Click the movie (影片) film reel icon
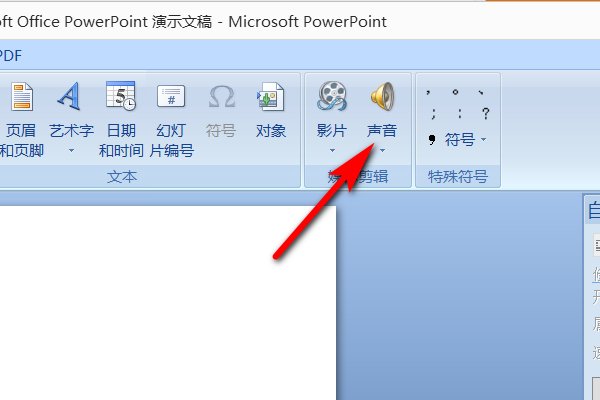The image size is (600, 400). pos(332,97)
